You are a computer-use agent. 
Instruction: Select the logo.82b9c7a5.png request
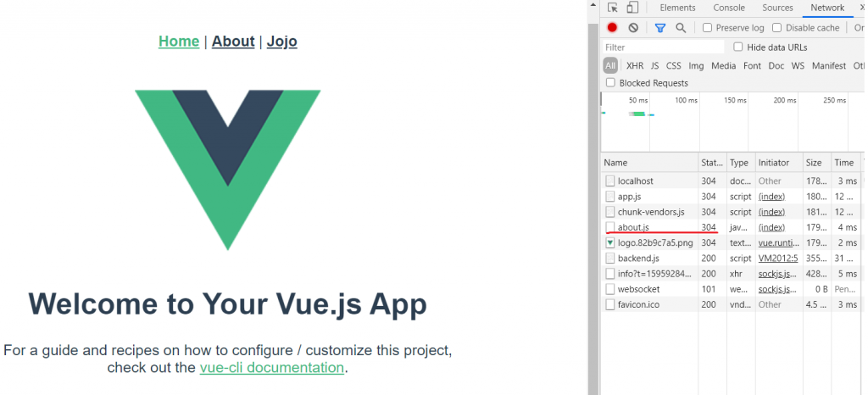tap(732, 243)
